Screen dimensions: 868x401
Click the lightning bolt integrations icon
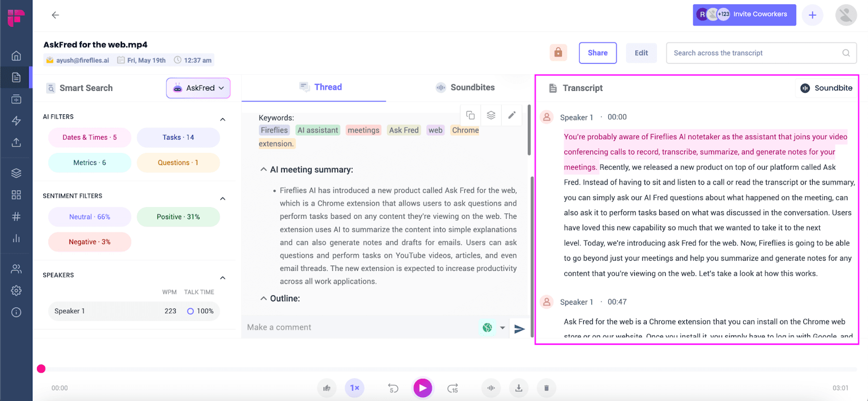(x=16, y=120)
